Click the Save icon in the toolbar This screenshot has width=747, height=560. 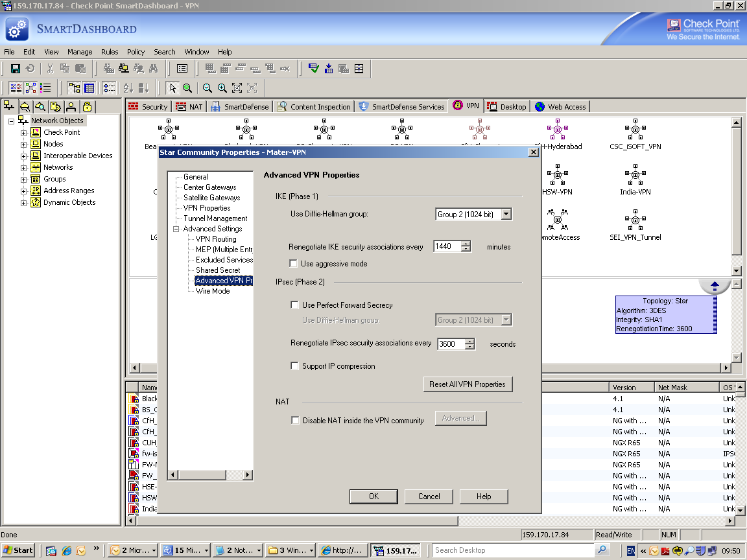[x=16, y=69]
